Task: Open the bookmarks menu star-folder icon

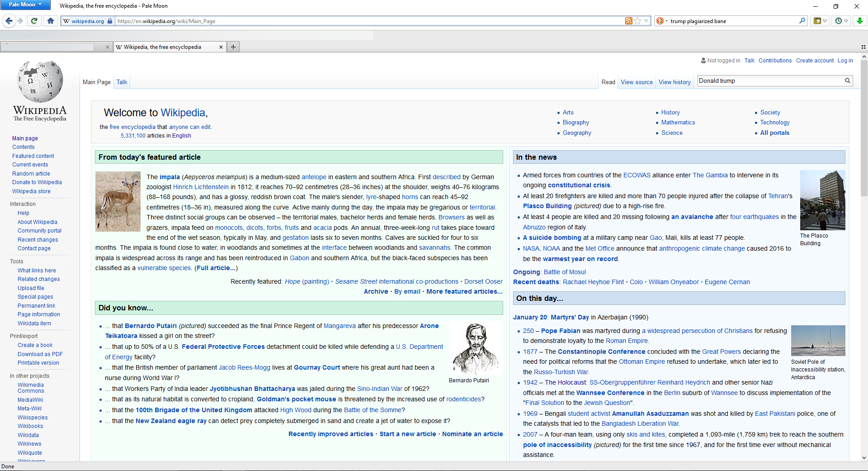Action: click(817, 21)
